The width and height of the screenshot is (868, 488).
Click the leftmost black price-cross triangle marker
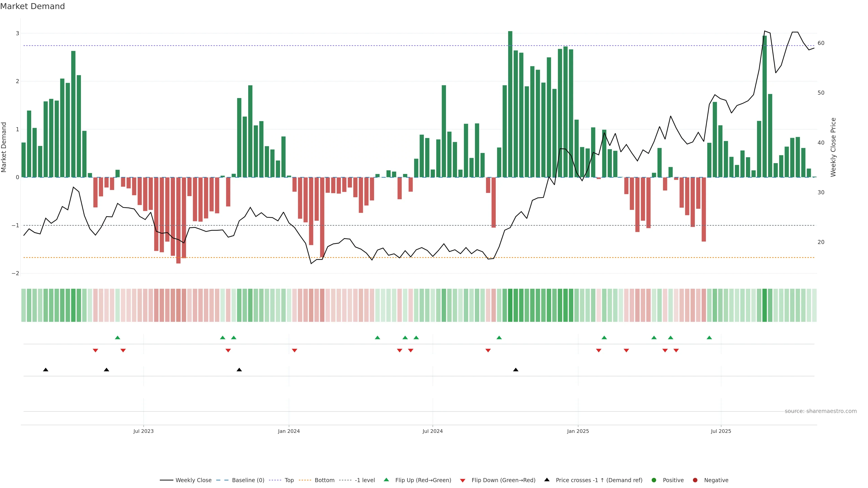pyautogui.click(x=46, y=370)
